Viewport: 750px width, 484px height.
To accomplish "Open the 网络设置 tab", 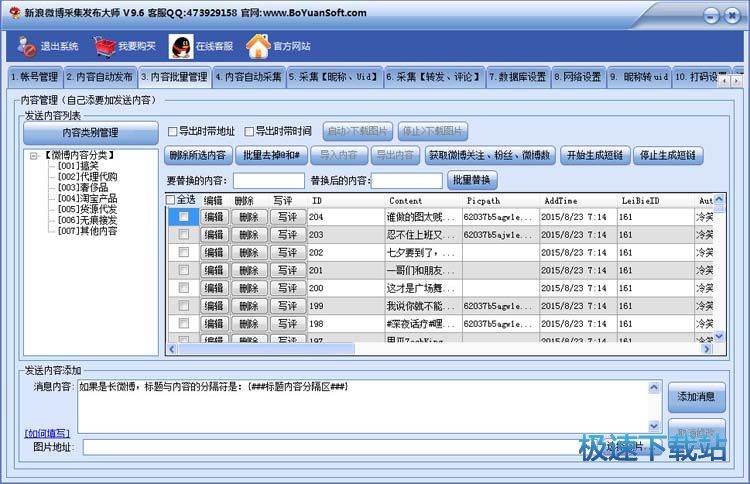I will tap(582, 77).
